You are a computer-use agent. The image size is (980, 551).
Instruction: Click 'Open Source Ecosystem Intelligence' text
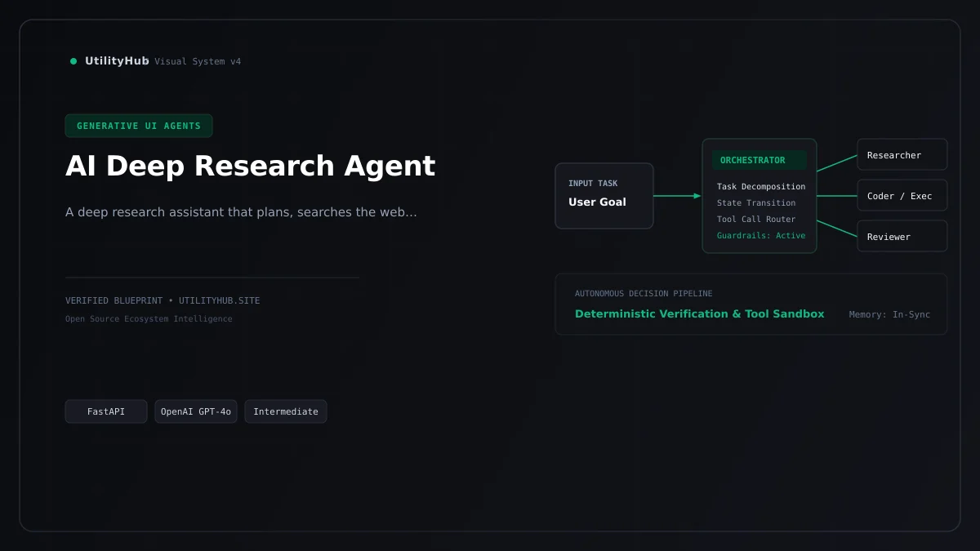click(149, 319)
